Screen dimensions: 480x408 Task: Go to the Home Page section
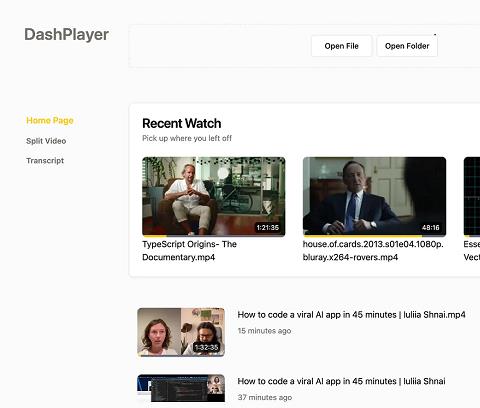click(x=50, y=120)
